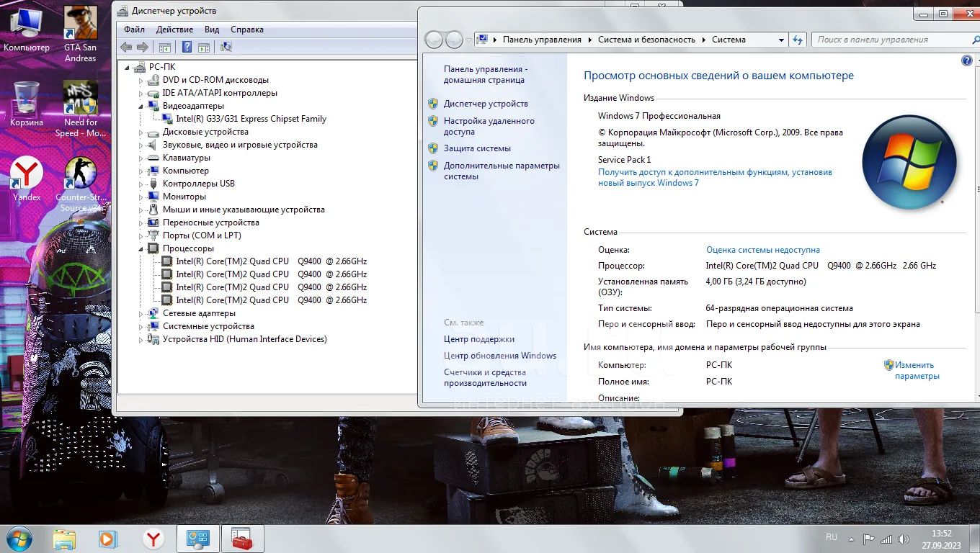Open Properties from the Device Manager toolbar
The height and width of the screenshot is (553, 980).
pos(204,47)
